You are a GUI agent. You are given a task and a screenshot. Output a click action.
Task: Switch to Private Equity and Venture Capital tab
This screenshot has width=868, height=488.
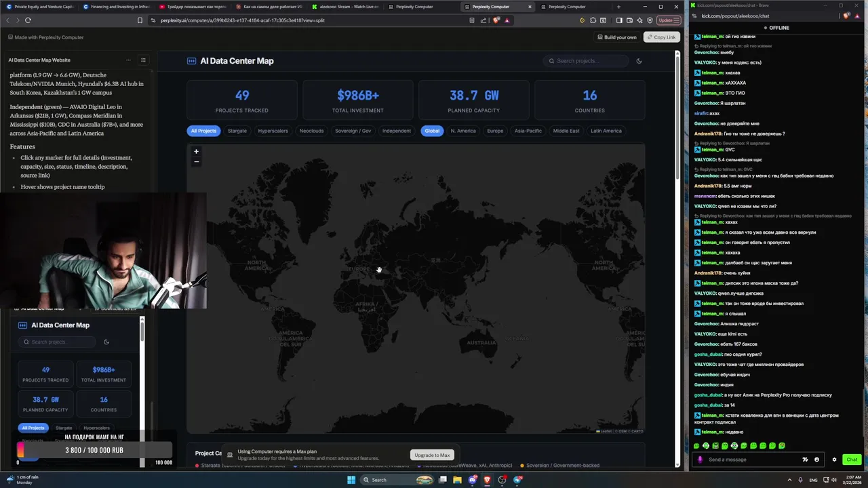39,7
